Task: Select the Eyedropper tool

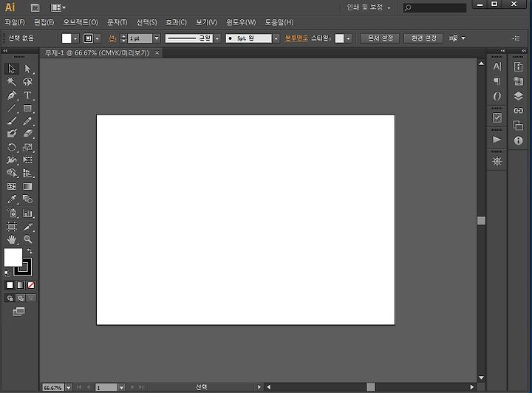Action: tap(12, 199)
